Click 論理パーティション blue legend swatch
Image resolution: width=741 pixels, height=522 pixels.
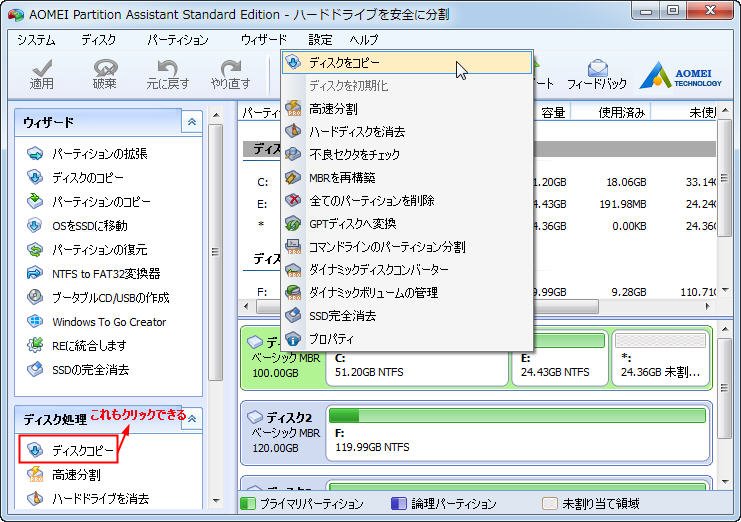399,504
